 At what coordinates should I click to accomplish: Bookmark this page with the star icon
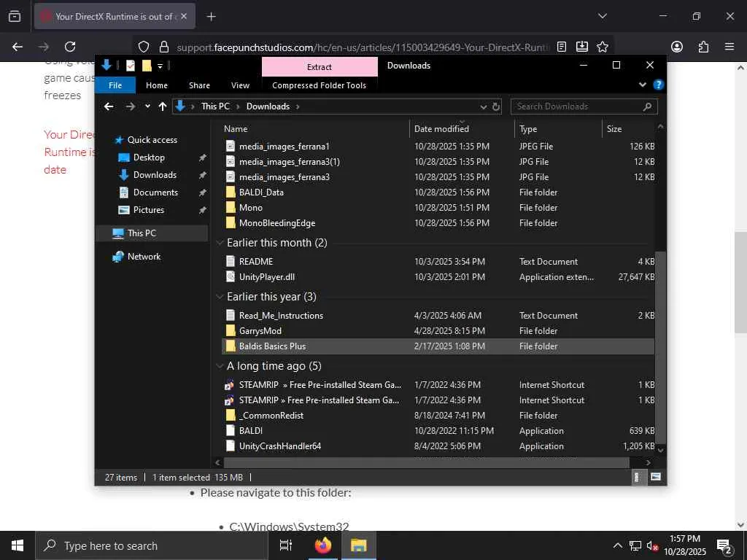[602, 47]
